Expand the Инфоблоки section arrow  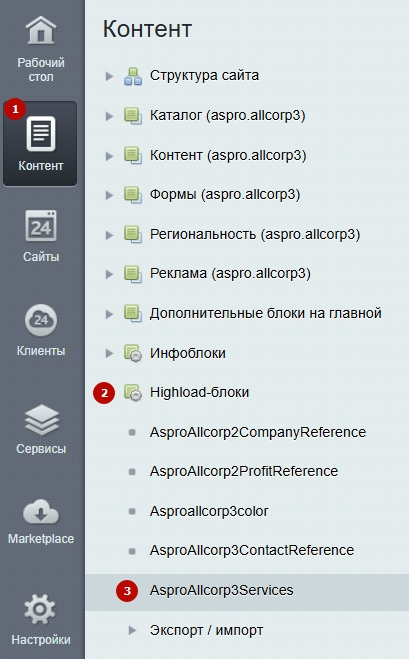point(109,353)
